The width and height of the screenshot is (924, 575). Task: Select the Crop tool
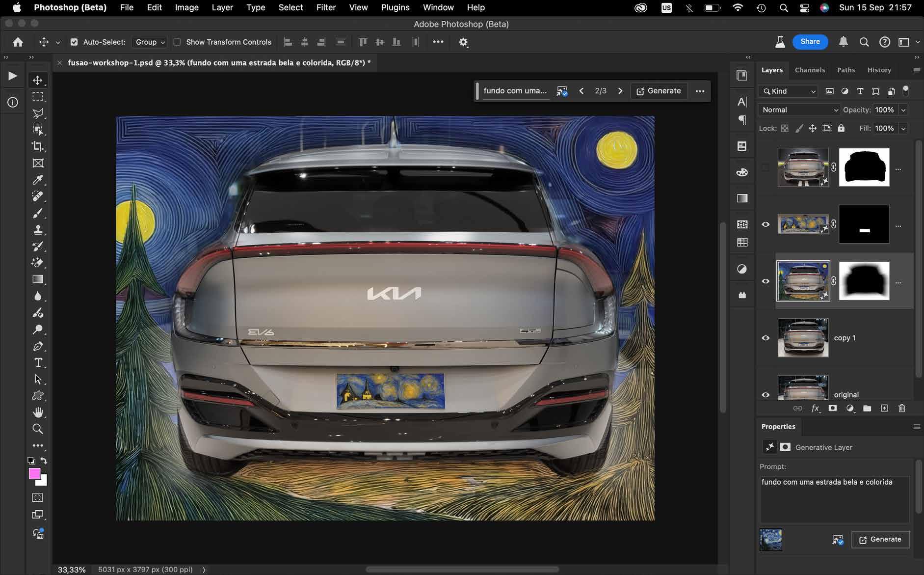pyautogui.click(x=38, y=146)
